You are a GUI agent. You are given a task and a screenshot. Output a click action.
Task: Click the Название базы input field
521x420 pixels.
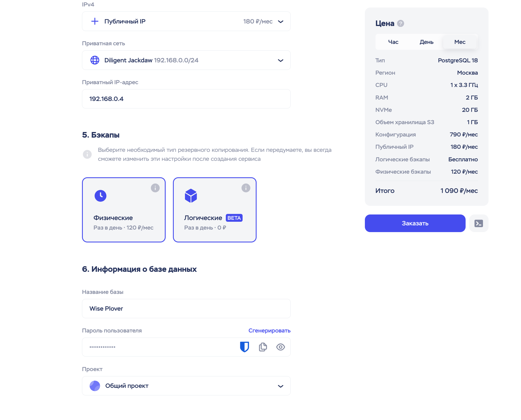[x=186, y=308]
